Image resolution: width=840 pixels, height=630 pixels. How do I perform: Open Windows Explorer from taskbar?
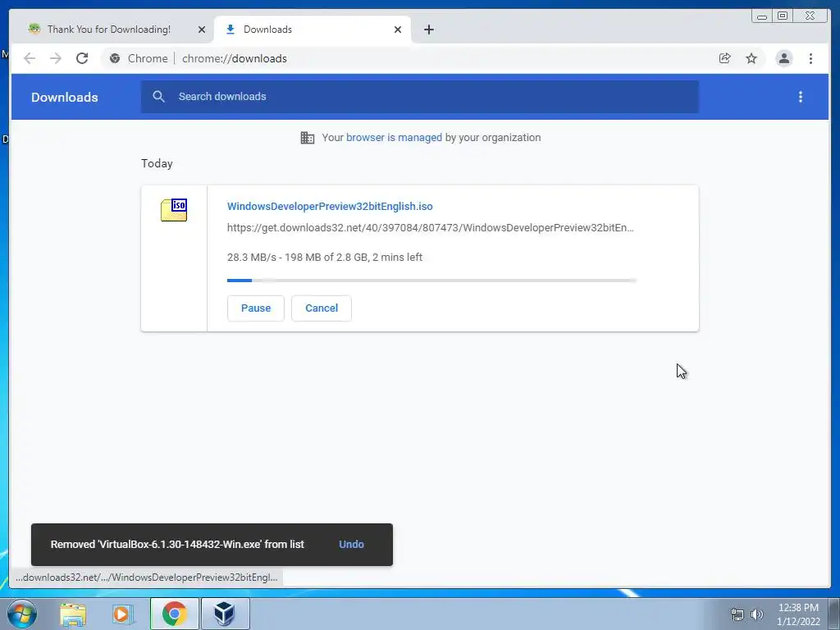coord(73,614)
